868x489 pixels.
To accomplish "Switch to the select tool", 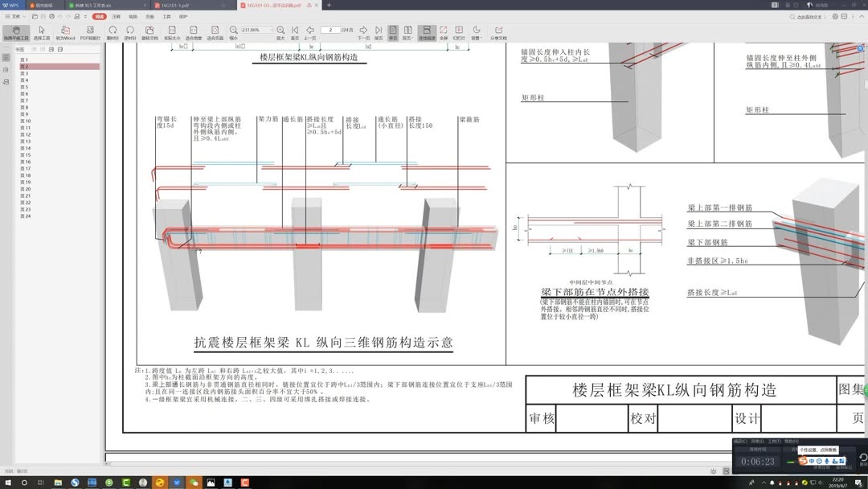I will [x=42, y=32].
